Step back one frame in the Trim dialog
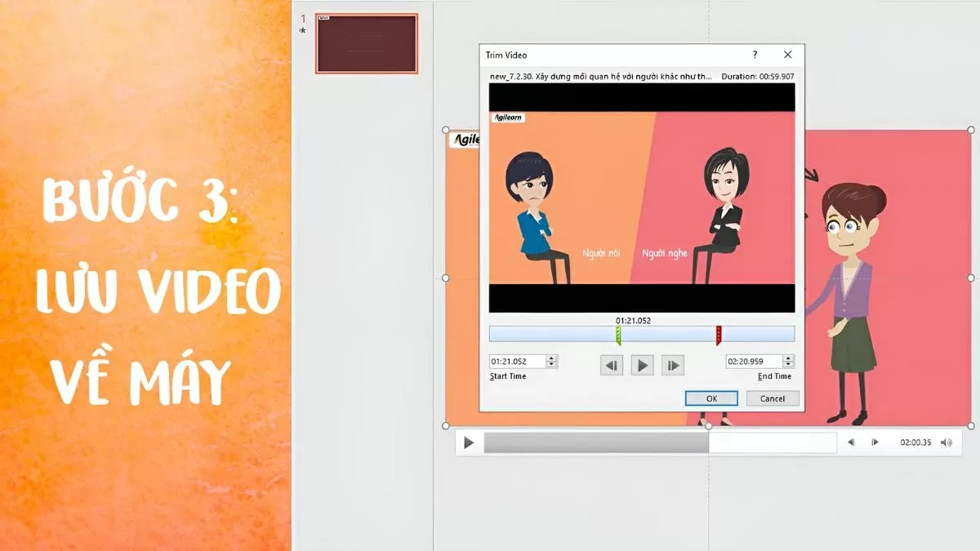This screenshot has width=980, height=551. tap(612, 365)
